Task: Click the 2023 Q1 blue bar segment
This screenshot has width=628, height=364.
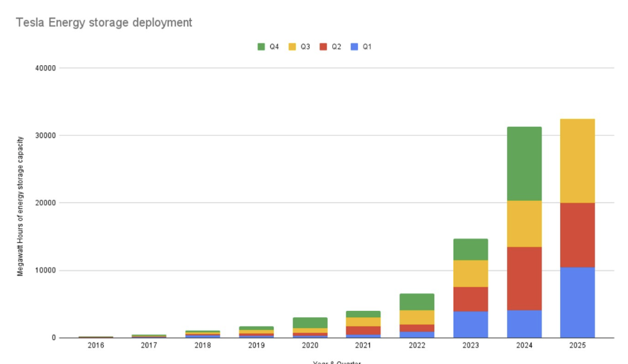Action: click(471, 324)
